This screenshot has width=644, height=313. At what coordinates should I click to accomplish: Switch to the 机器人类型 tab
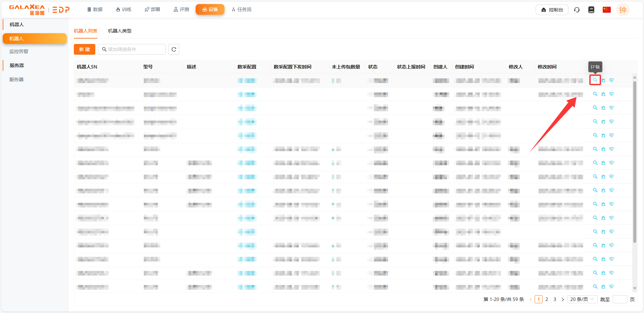coord(120,31)
